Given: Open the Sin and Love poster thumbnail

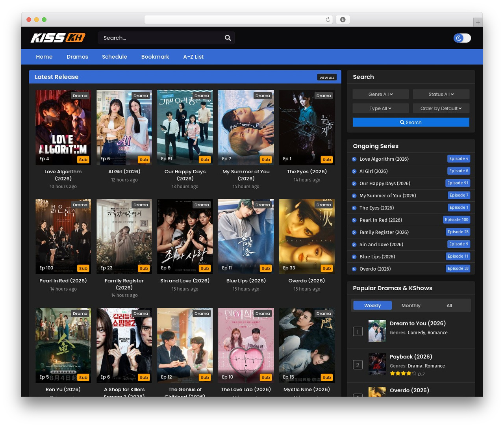Looking at the screenshot, I should pos(185,236).
